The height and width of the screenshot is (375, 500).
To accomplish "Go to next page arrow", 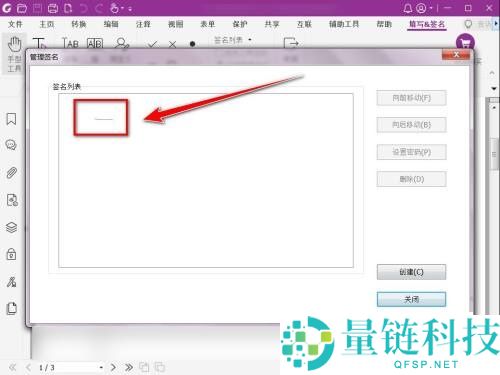I will [113, 367].
